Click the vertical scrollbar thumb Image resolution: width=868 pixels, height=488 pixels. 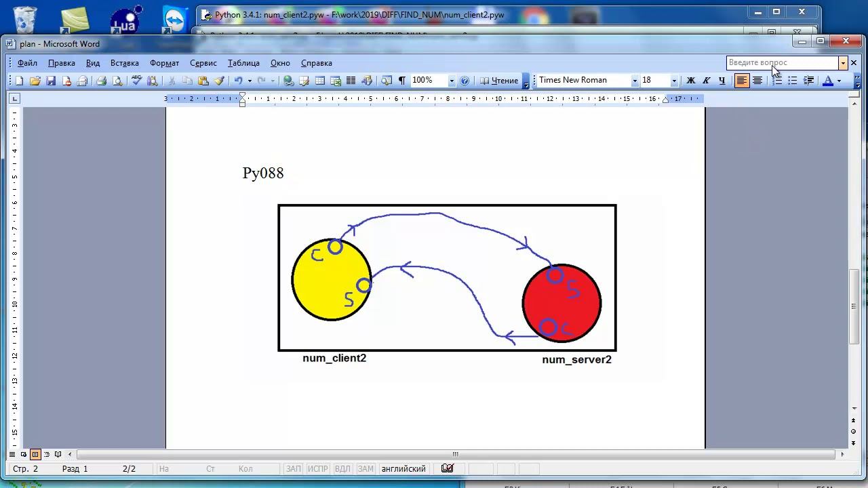(x=854, y=306)
